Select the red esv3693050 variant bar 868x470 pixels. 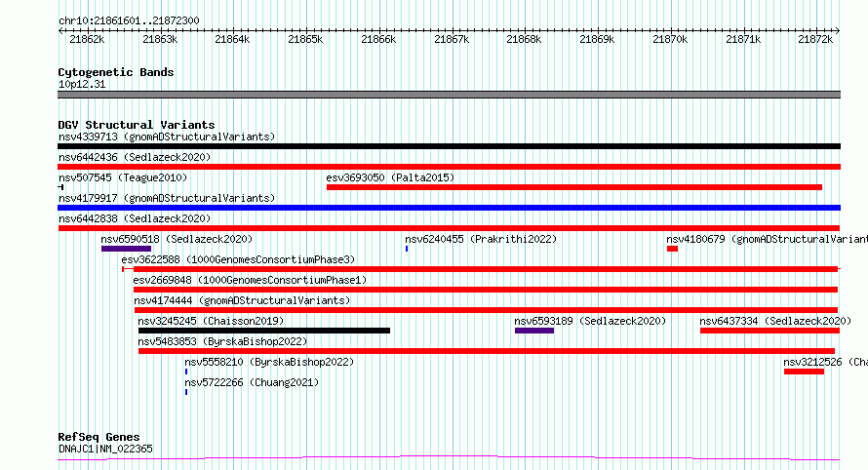pos(574,187)
